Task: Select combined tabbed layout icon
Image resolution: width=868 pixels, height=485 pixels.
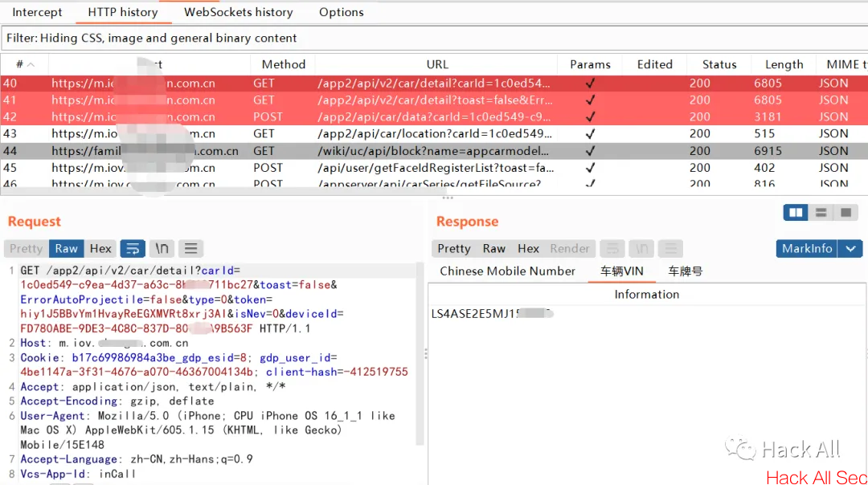Action: click(845, 212)
